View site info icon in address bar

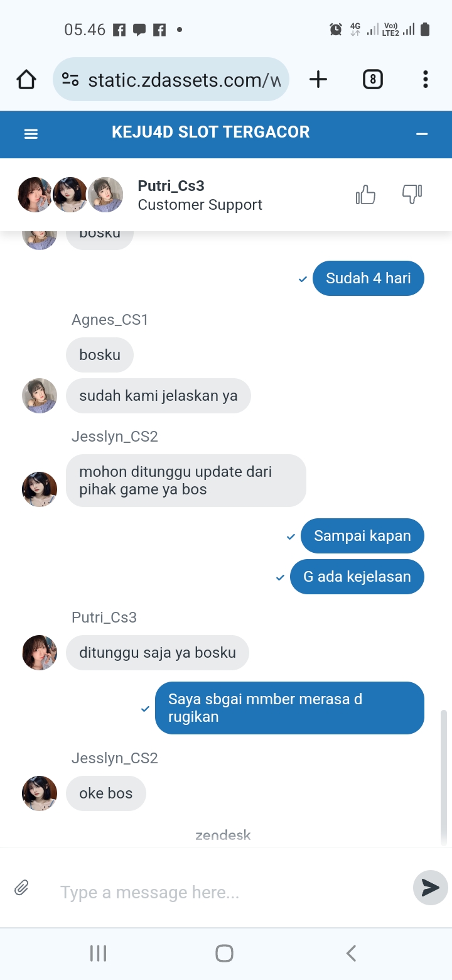click(70, 80)
